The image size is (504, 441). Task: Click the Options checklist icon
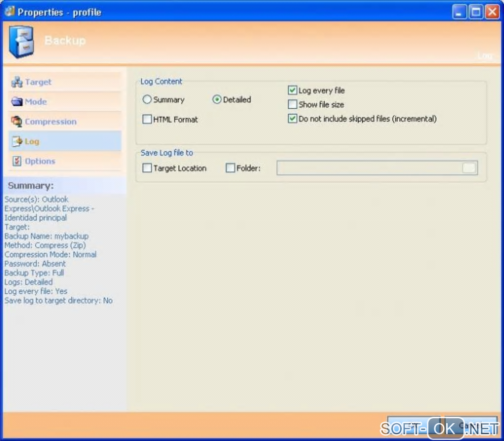tap(17, 161)
